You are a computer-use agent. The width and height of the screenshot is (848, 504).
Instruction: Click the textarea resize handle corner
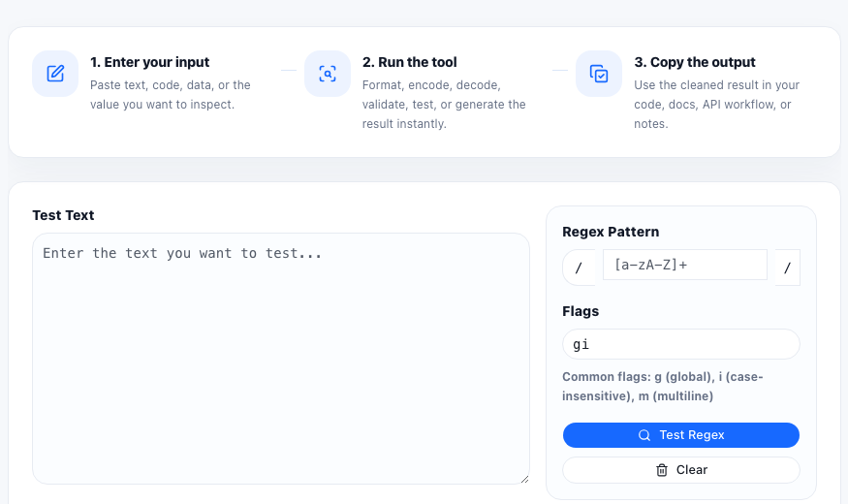pyautogui.click(x=524, y=479)
